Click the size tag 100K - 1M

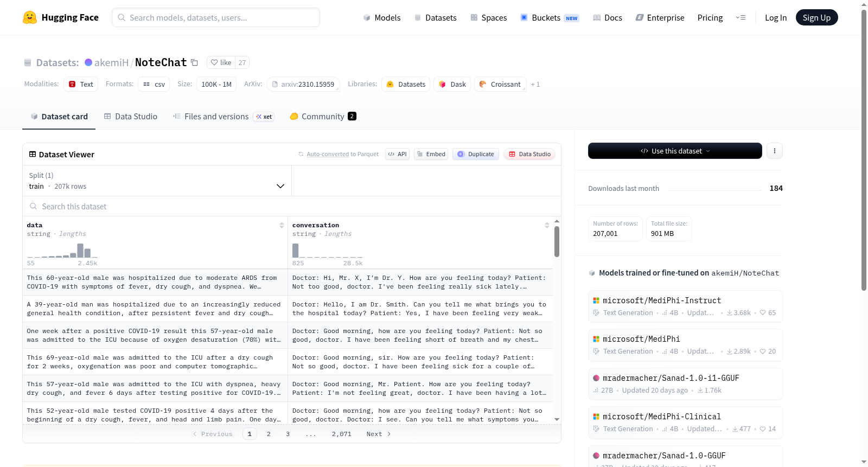pyautogui.click(x=216, y=84)
